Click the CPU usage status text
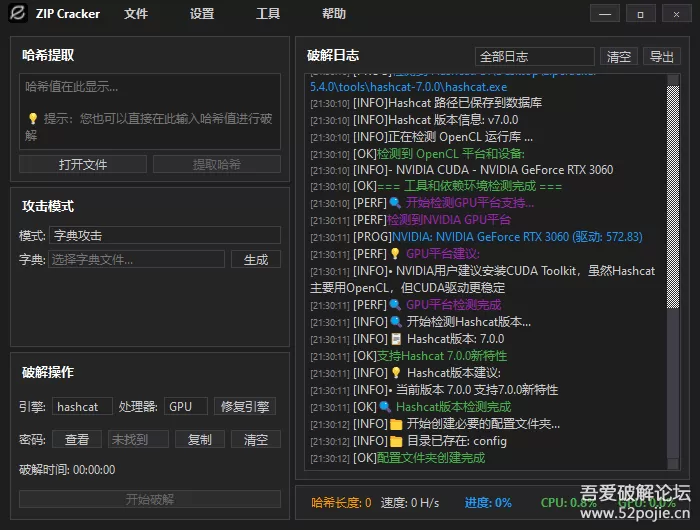 568,503
